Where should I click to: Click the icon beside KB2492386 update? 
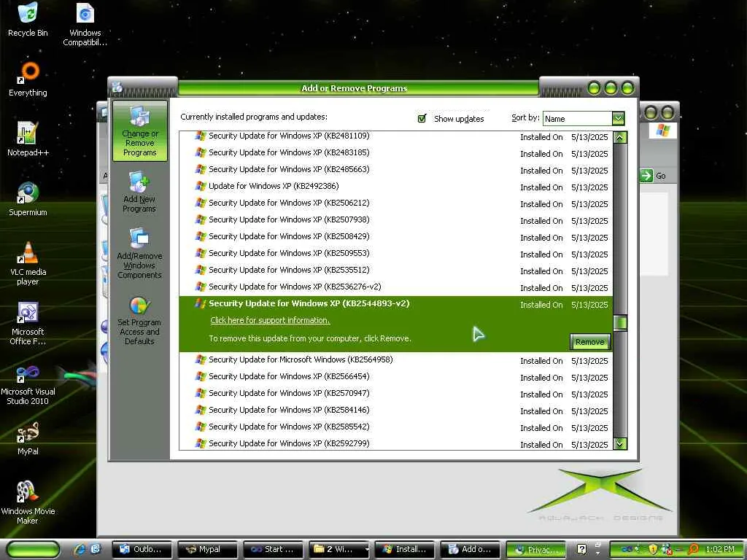pyautogui.click(x=201, y=186)
